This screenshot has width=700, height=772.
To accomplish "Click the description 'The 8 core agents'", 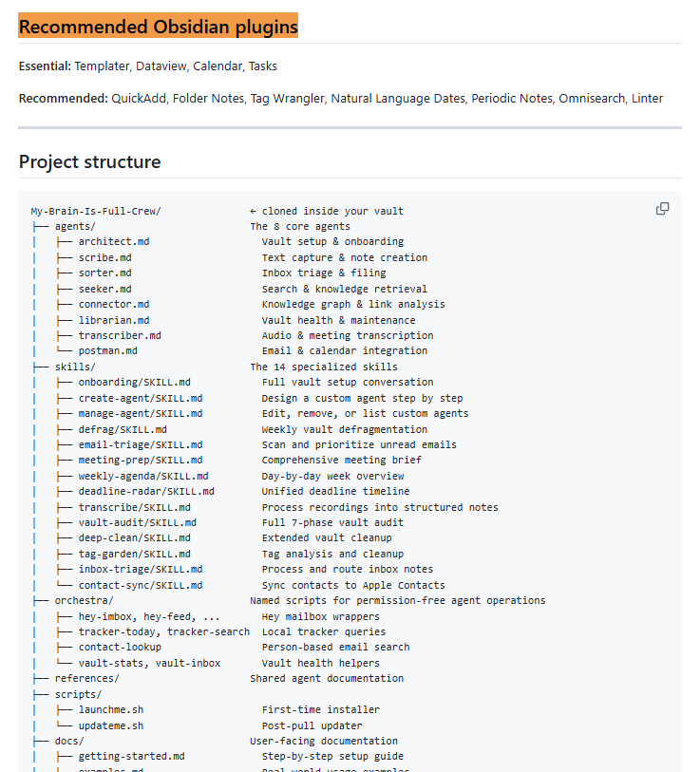I will point(300,227).
